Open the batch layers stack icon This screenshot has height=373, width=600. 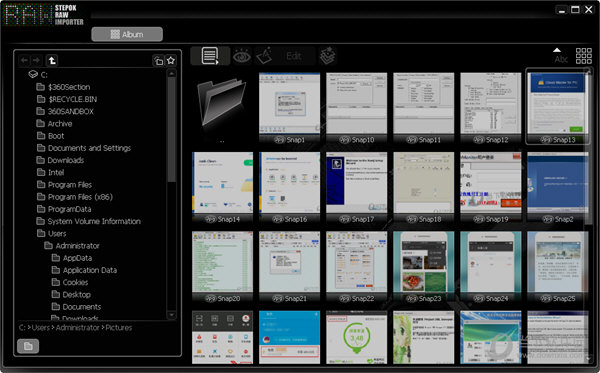click(327, 56)
